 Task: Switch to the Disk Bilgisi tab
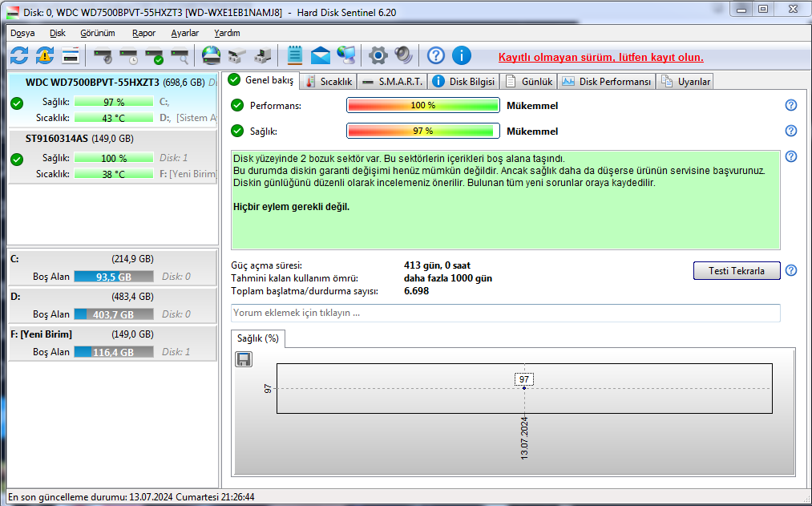point(464,81)
